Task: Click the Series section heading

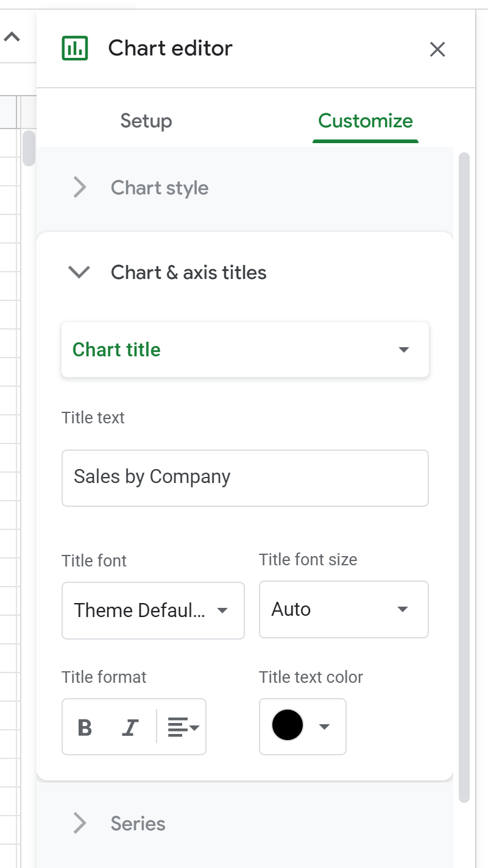Action: tap(138, 824)
